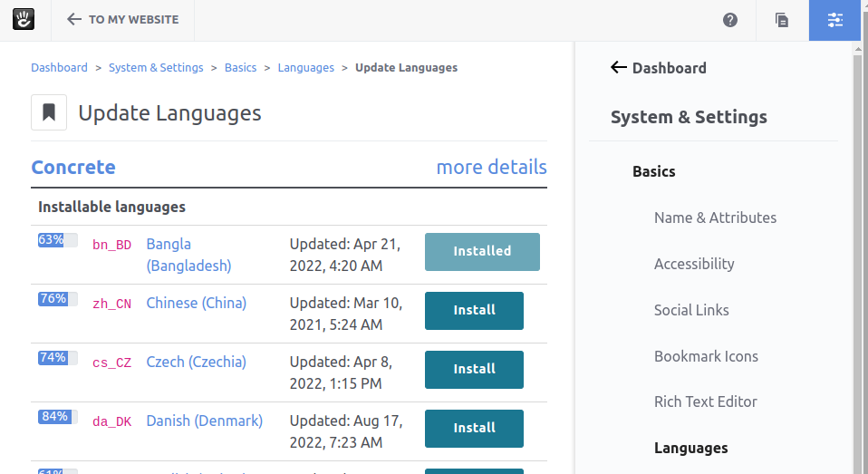868x474 pixels.
Task: Open Rich Text Editor sidebar item
Action: click(705, 401)
